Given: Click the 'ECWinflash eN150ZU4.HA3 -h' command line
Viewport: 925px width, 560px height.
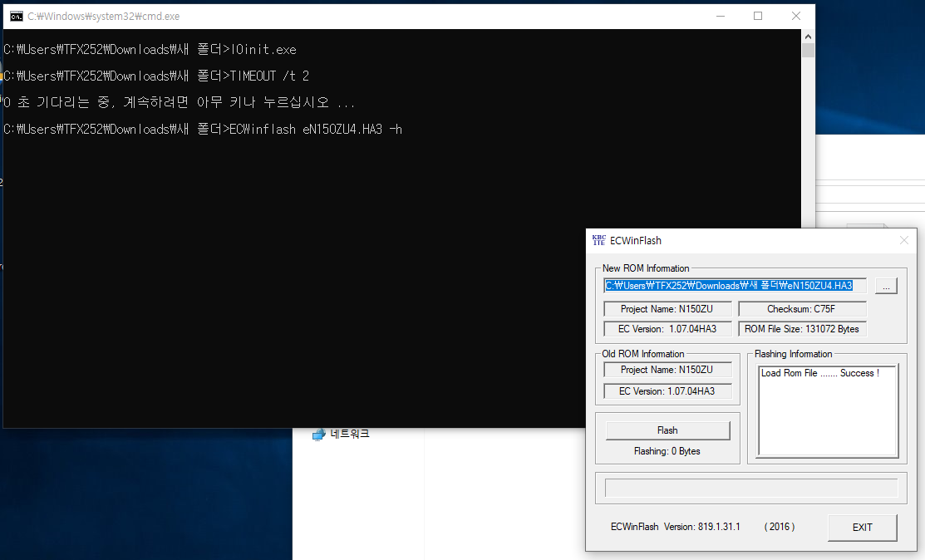Looking at the screenshot, I should pos(316,129).
